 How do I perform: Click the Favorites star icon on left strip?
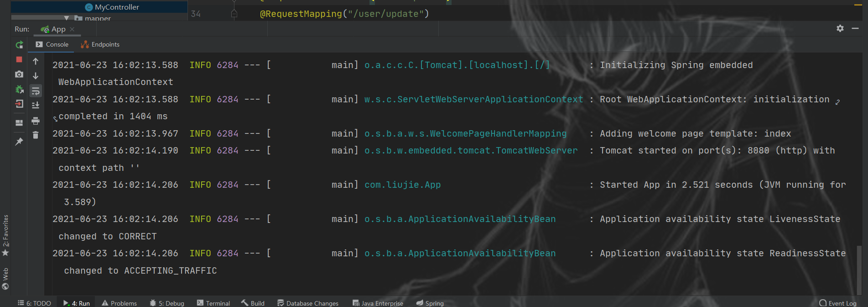click(5, 253)
